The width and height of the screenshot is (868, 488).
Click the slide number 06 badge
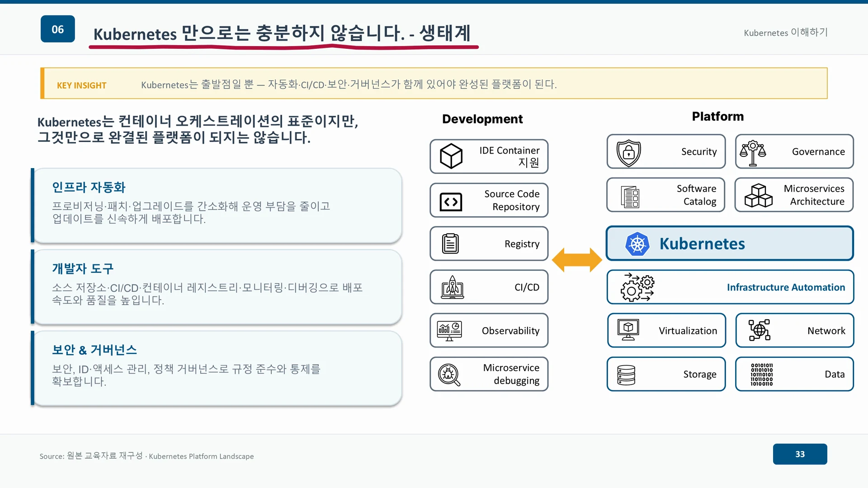(58, 29)
